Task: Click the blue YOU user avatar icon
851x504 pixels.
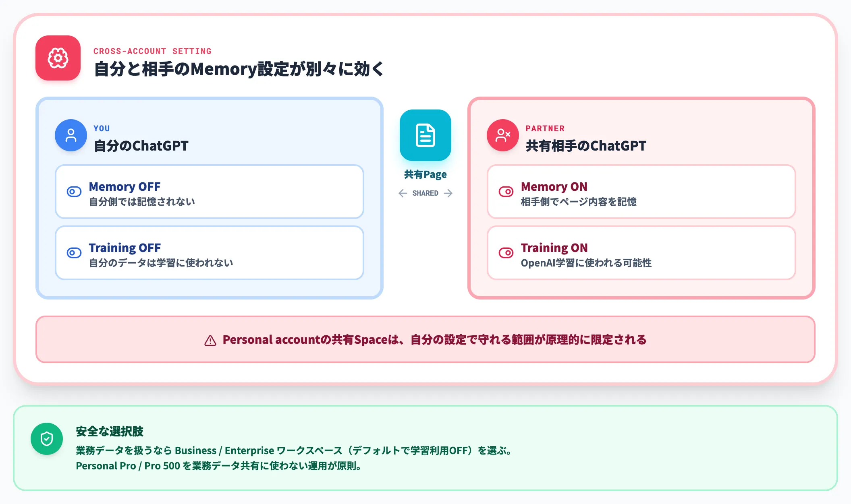Action: (71, 135)
